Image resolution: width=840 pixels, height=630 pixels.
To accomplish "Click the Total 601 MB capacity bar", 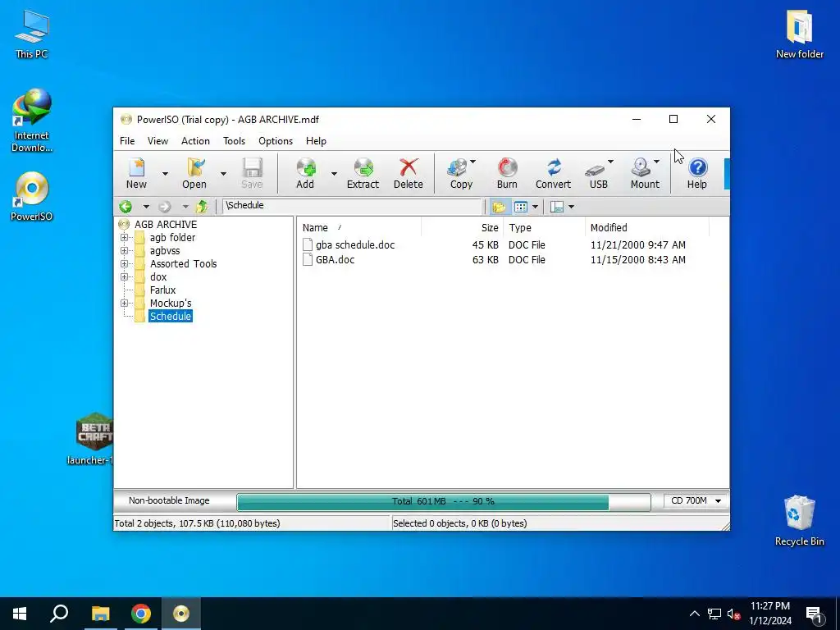I will coord(444,502).
